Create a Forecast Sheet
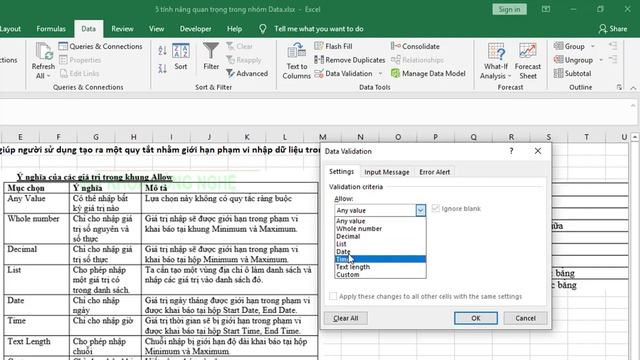The image size is (640, 360). coord(527,60)
